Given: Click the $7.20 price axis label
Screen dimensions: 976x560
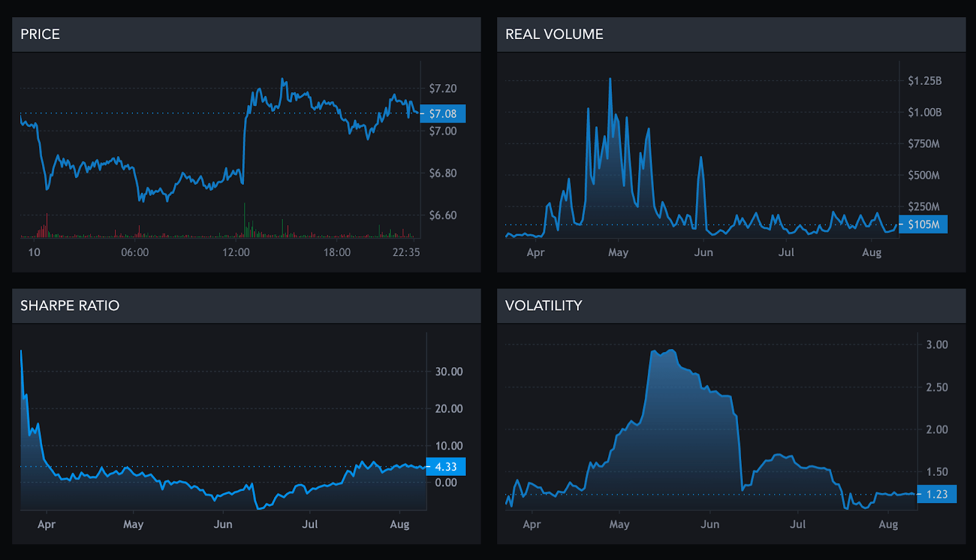Looking at the screenshot, I should click(443, 88).
